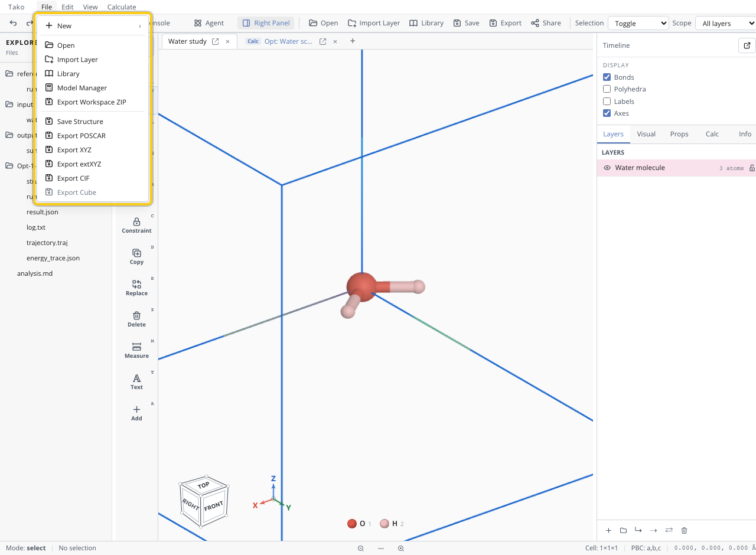Collapse the Opt-1 folder in the explorer

(9, 166)
